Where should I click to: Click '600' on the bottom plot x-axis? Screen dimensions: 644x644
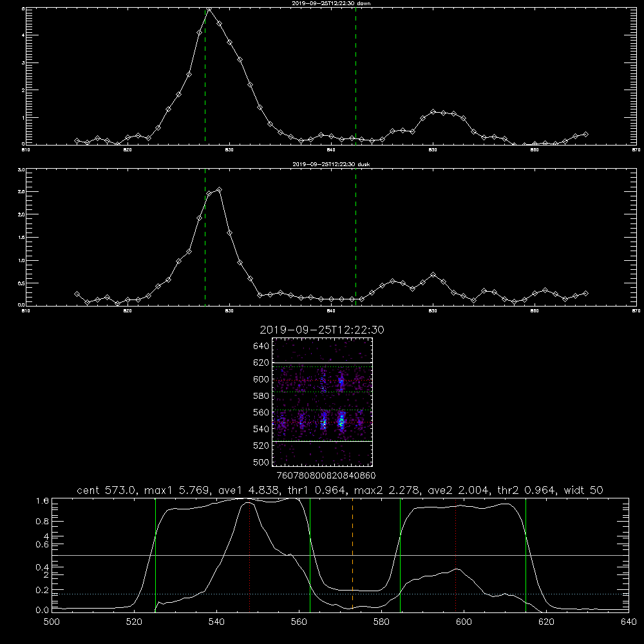point(464,621)
